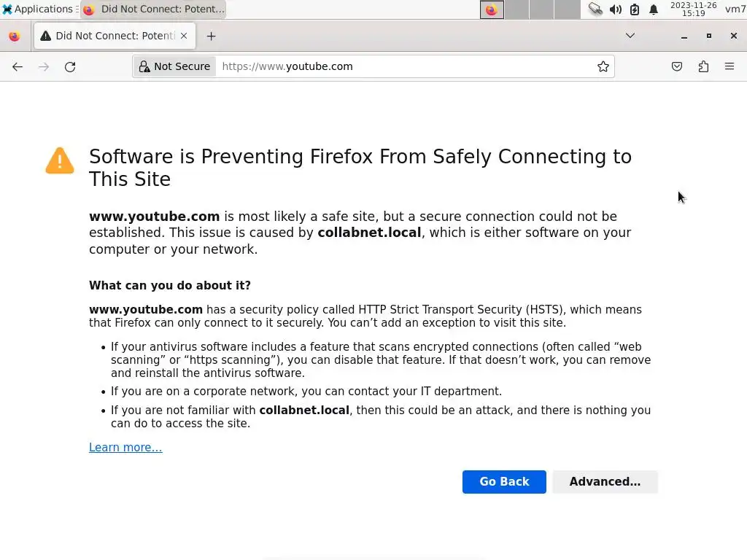This screenshot has height=560, width=747.
Task: Reload the current page
Action: 70,66
